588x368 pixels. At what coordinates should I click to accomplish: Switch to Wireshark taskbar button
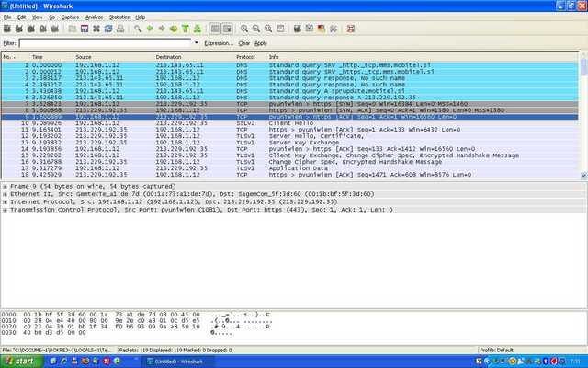tap(179, 362)
